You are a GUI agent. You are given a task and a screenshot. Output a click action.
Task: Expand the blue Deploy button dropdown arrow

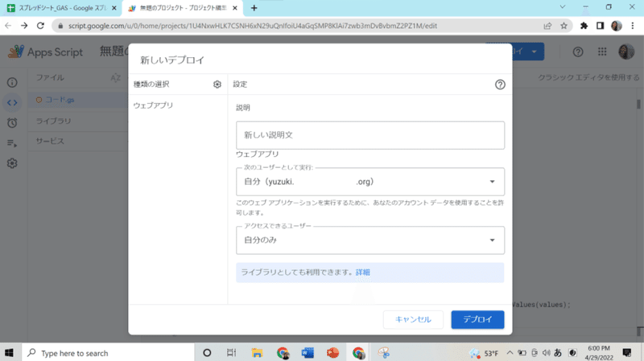click(x=534, y=51)
